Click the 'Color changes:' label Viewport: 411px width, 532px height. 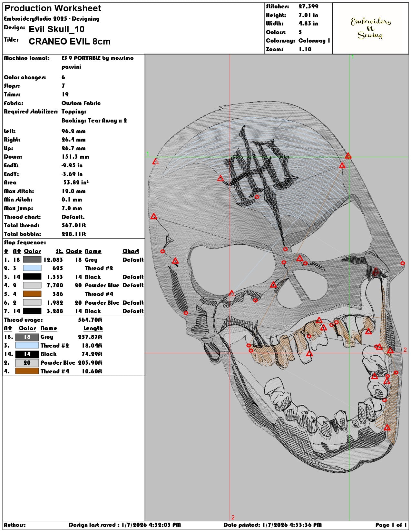point(25,77)
